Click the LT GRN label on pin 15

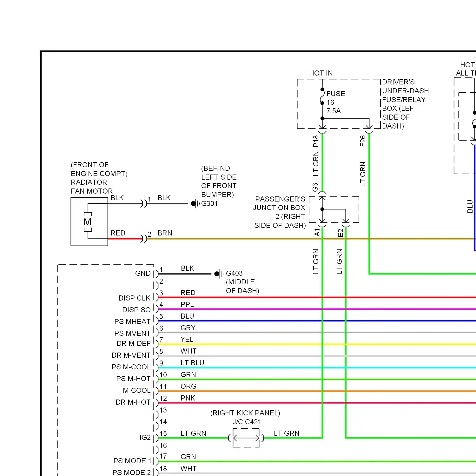(x=193, y=433)
